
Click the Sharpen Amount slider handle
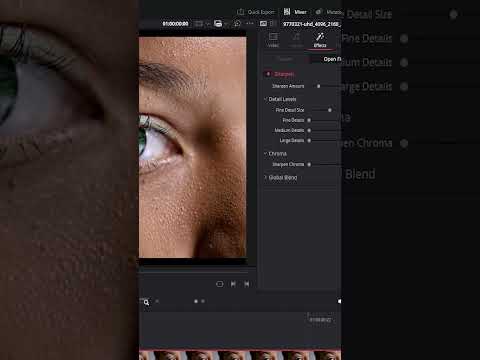point(318,86)
